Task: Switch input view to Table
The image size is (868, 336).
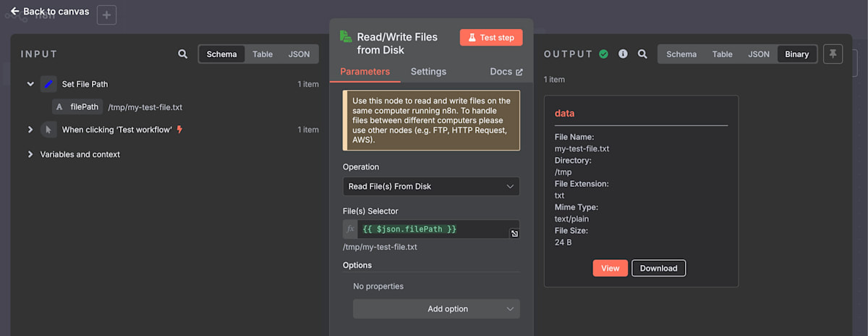Action: point(263,54)
